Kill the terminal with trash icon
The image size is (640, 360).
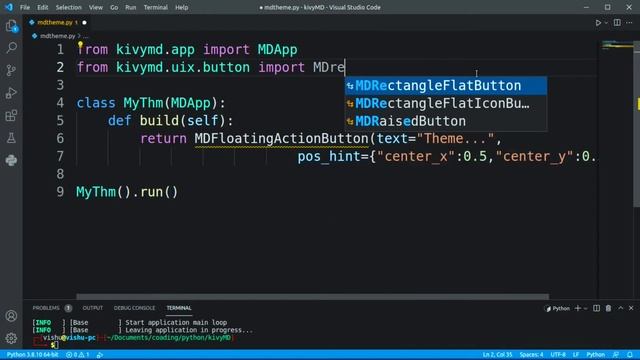coord(608,309)
